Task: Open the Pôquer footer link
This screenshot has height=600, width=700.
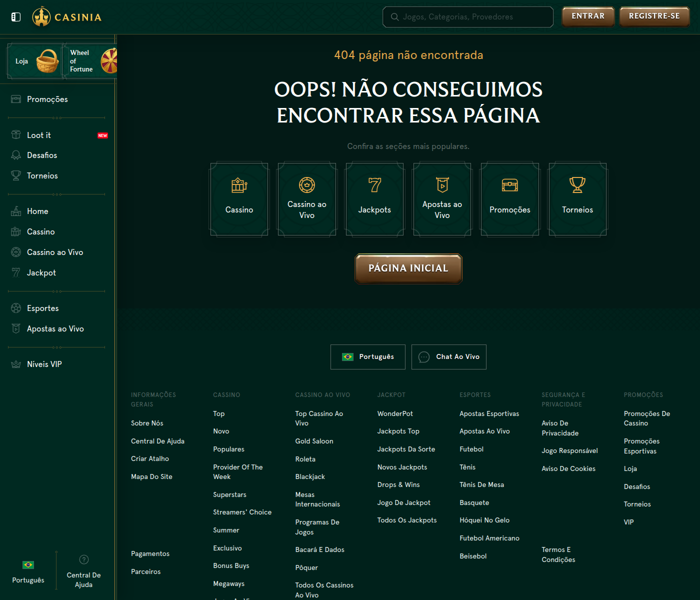Action: click(306, 568)
